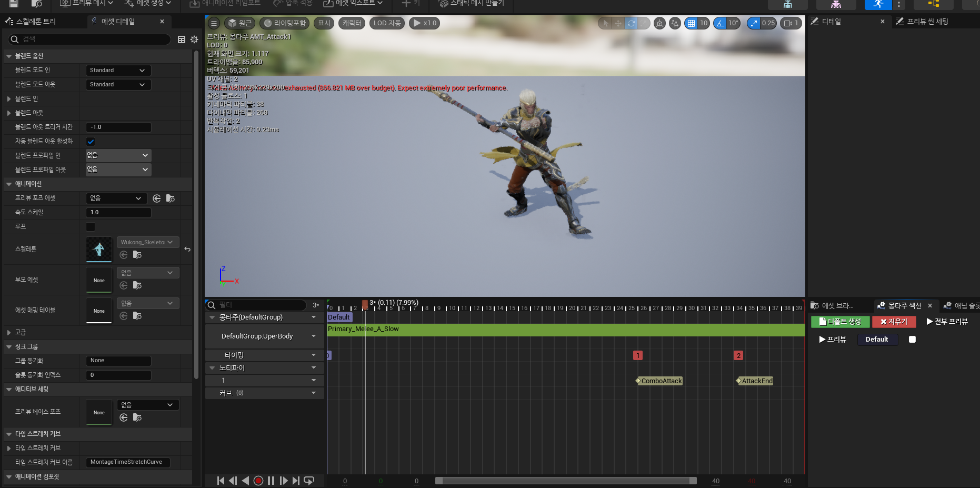Image resolution: width=980 pixels, height=488 pixels.
Task: Click red 지우기 clear button
Action: [x=894, y=322]
